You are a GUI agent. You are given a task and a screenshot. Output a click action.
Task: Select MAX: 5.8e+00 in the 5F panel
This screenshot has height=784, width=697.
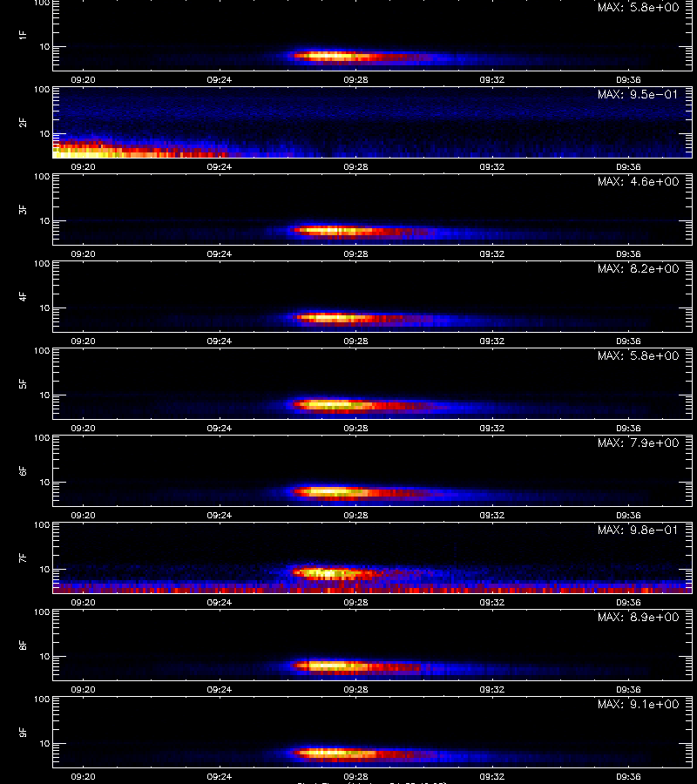(639, 356)
